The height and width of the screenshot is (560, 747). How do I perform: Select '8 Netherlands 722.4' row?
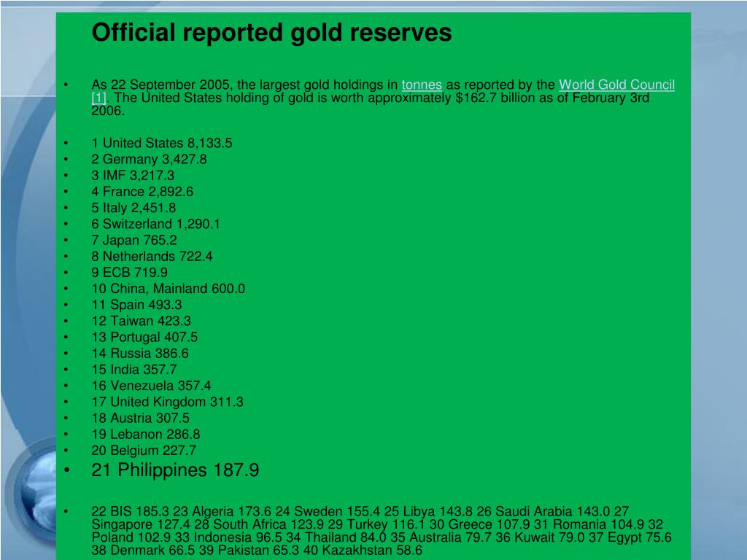[152, 257]
